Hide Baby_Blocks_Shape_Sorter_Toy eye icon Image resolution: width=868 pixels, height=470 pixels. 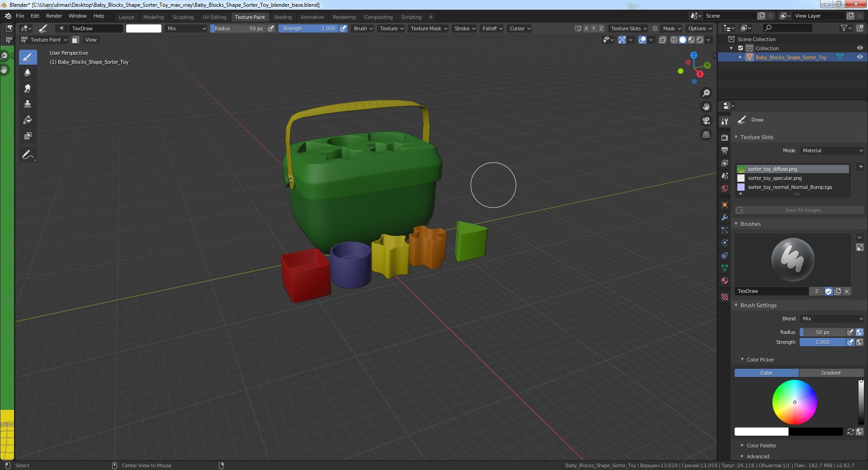[860, 57]
